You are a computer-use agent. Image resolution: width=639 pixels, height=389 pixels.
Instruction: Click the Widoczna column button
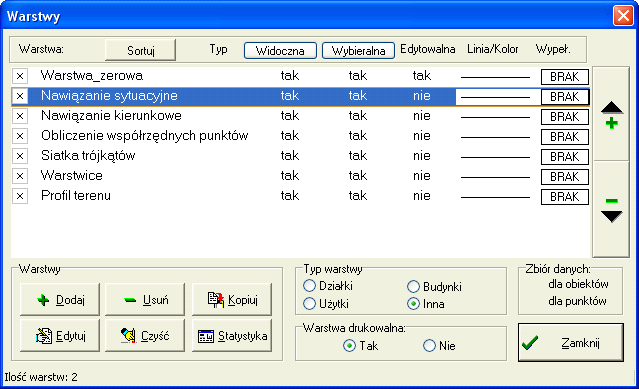(x=280, y=51)
